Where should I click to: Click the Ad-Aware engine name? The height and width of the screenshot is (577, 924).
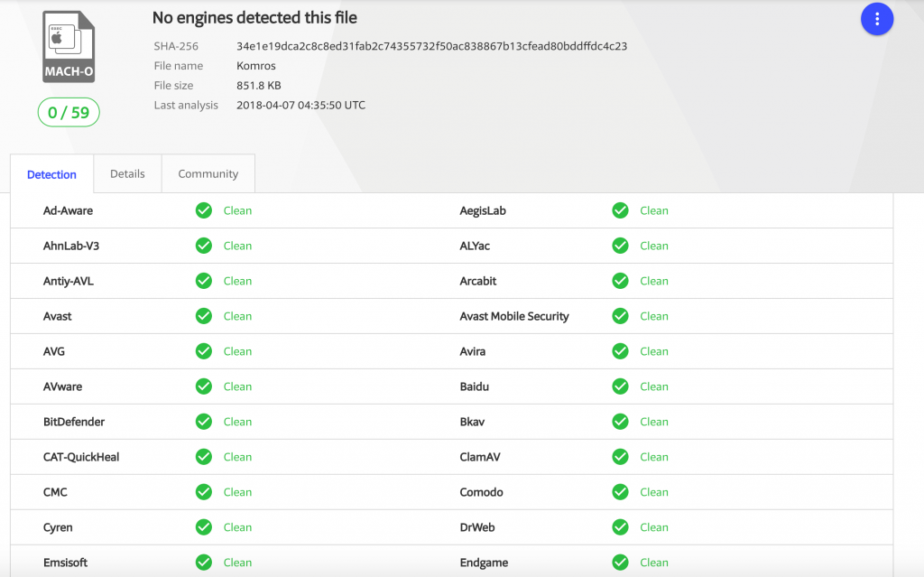68,210
